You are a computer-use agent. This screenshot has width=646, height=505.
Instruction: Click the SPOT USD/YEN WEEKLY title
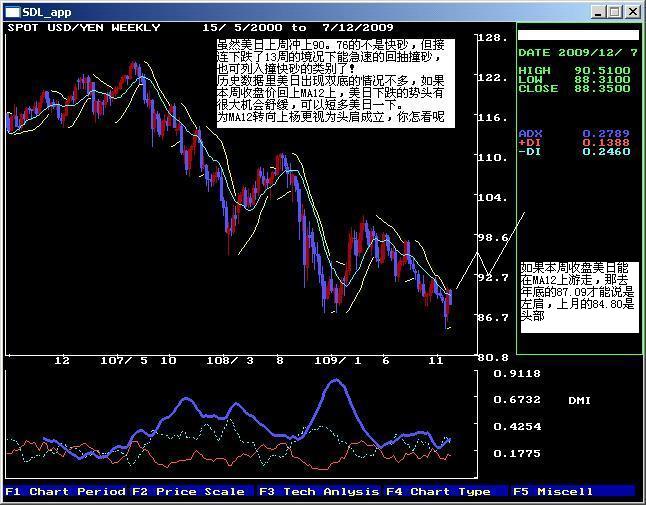point(84,28)
